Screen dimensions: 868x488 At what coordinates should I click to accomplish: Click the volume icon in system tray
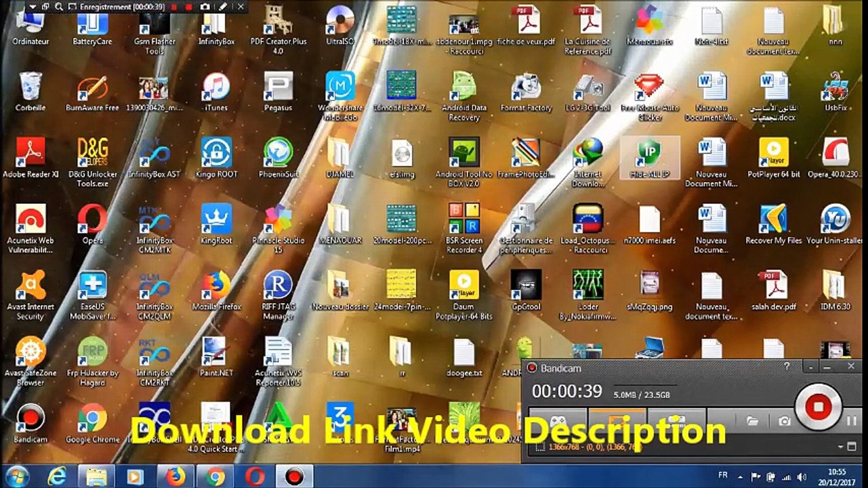[802, 476]
